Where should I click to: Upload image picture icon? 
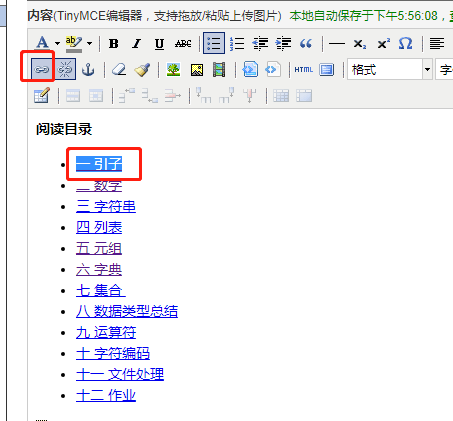pos(197,70)
